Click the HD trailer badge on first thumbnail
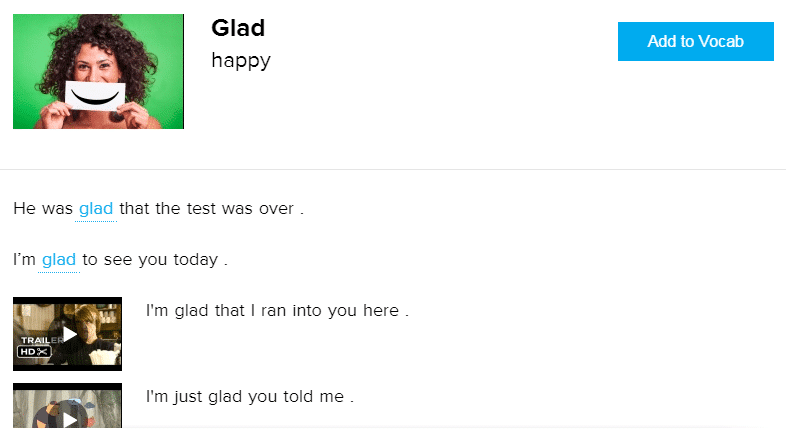 (x=36, y=351)
